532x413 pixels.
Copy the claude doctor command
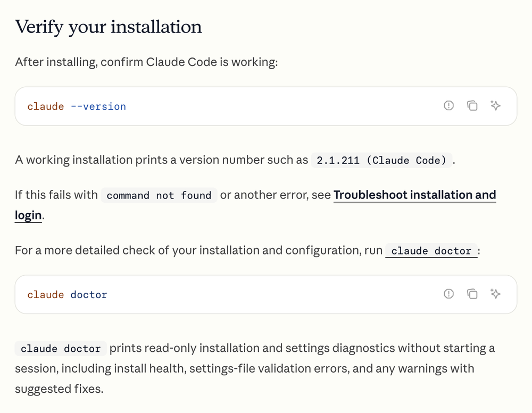[472, 294]
